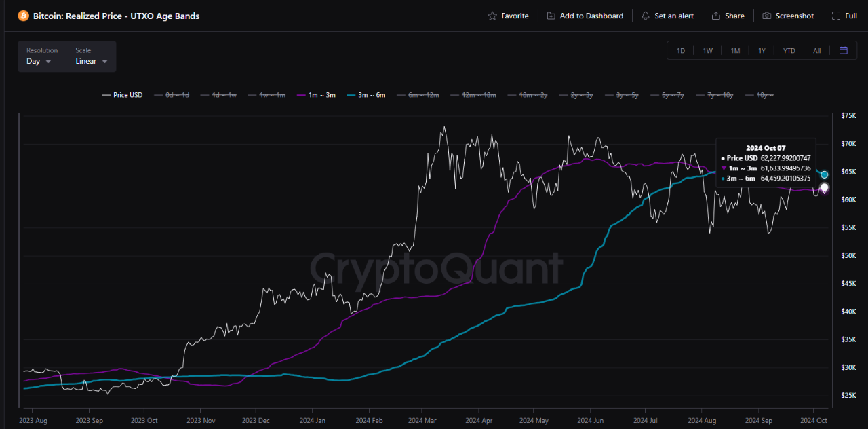Screen dimensions: 868x429
Task: Open the custom date range calendar icon
Action: [x=843, y=50]
